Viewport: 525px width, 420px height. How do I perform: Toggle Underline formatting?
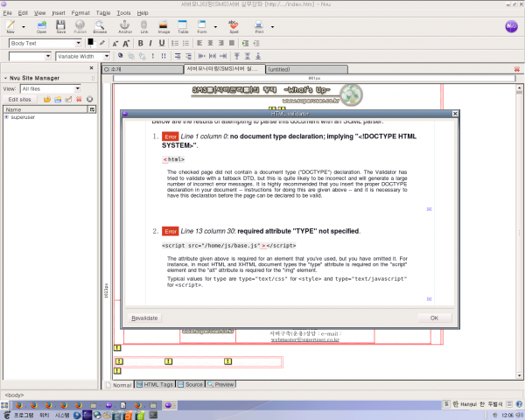point(162,43)
